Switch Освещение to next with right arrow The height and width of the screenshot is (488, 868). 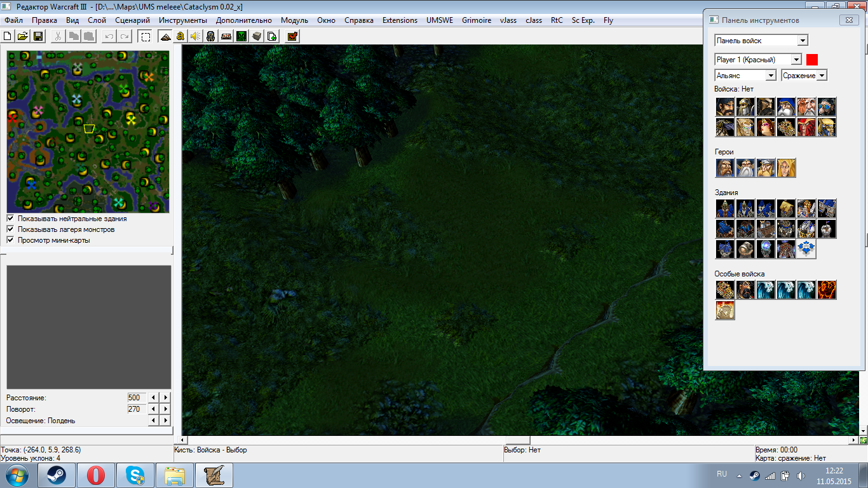coord(165,421)
